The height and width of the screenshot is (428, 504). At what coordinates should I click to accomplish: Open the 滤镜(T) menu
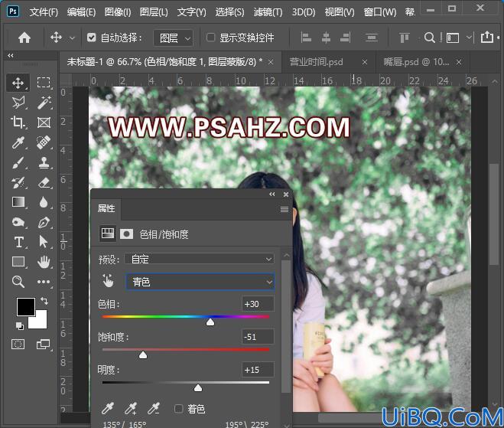(x=268, y=12)
